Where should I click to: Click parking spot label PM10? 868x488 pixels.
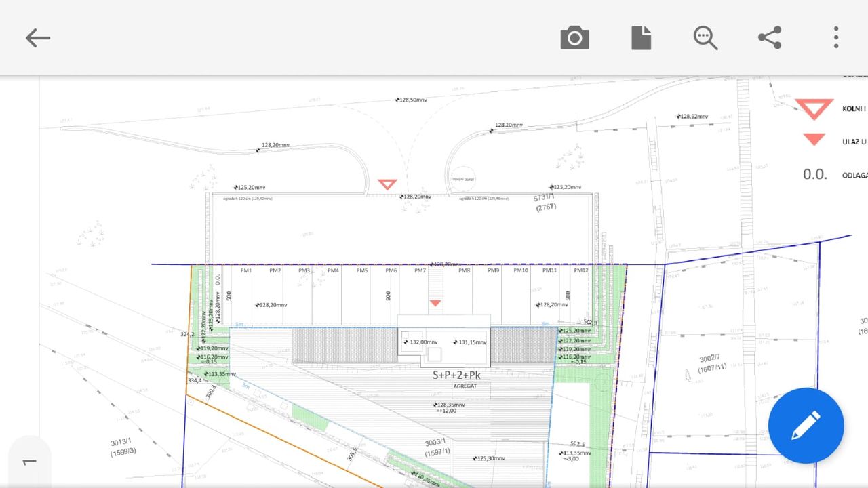point(521,270)
